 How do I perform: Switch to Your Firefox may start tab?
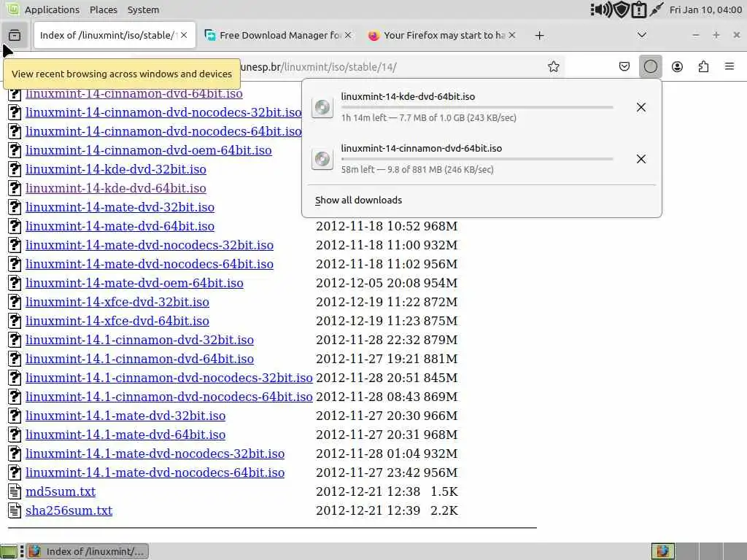pos(442,35)
